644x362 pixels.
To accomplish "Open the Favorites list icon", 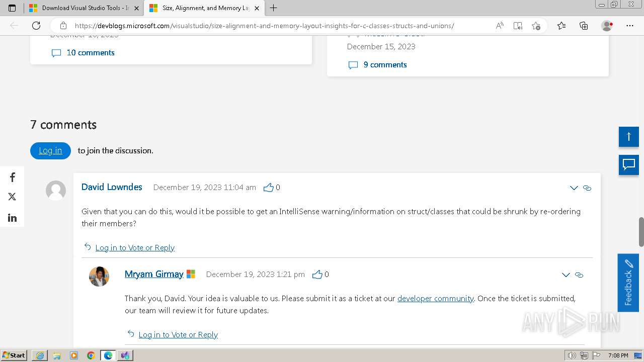I will pos(561,26).
